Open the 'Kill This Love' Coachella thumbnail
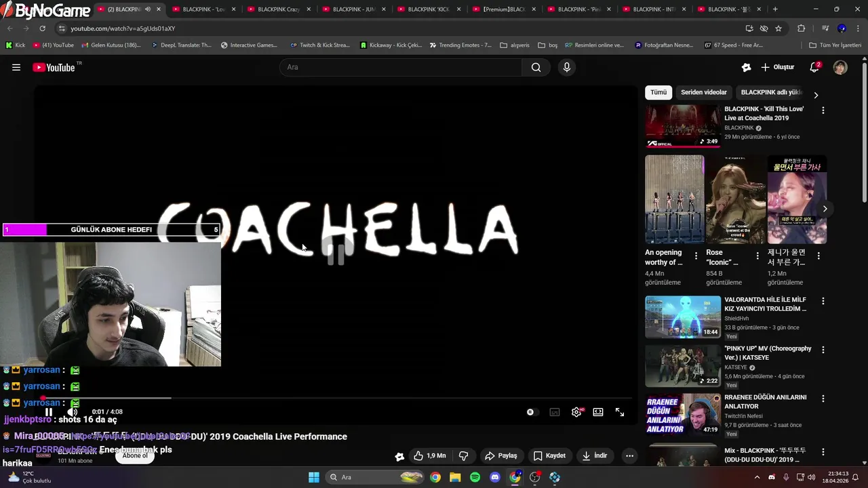 point(683,126)
